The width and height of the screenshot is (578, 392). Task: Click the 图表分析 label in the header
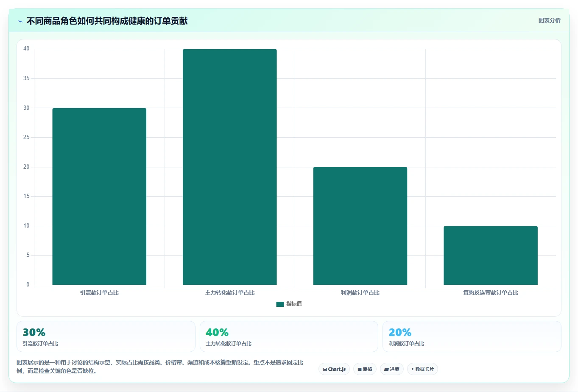pyautogui.click(x=549, y=20)
